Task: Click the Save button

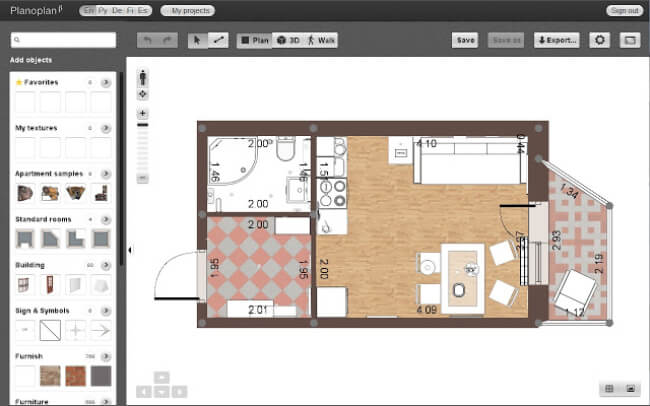Action: point(465,40)
